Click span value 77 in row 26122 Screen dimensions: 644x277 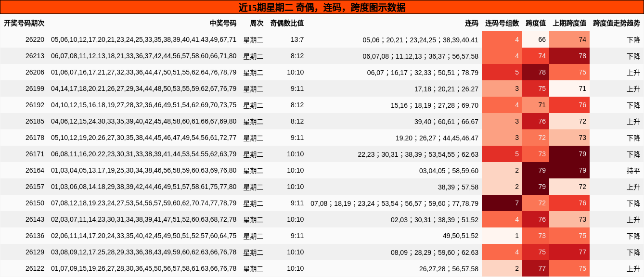point(536,268)
